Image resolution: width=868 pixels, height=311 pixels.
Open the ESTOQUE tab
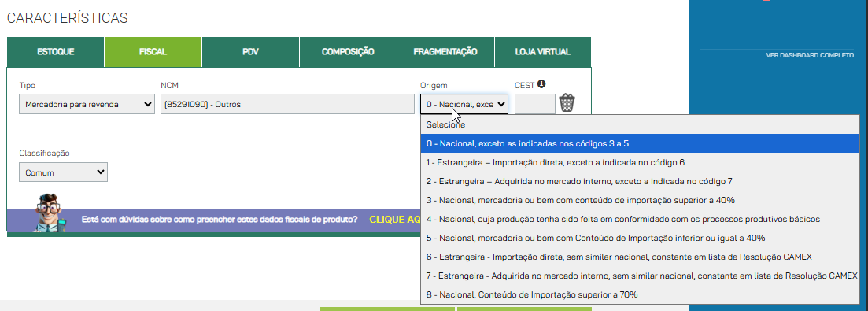point(55,52)
